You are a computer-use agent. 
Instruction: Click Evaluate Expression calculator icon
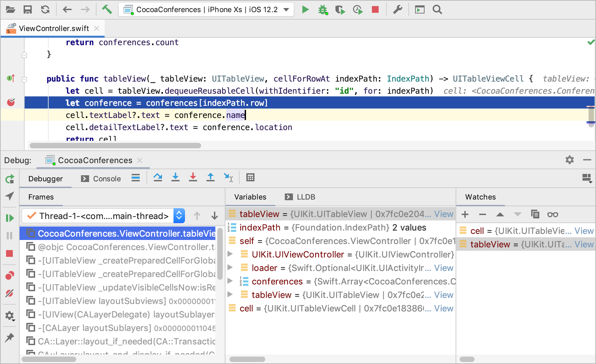250,177
